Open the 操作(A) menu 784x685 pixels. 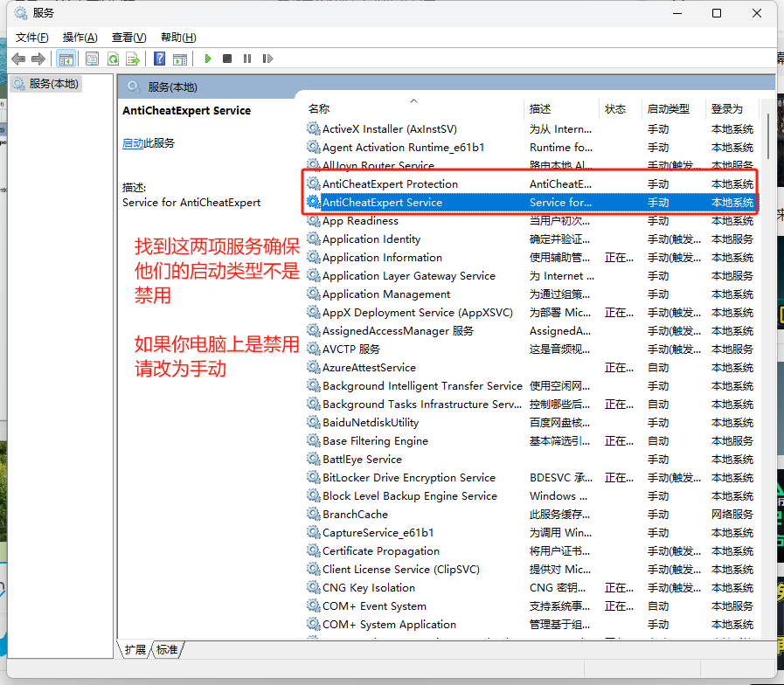tap(80, 37)
